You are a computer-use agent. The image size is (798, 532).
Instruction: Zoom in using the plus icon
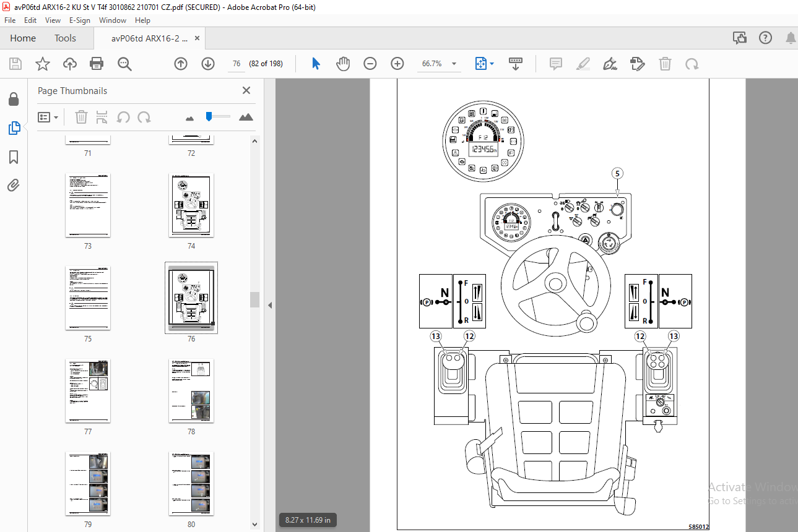[x=397, y=64]
